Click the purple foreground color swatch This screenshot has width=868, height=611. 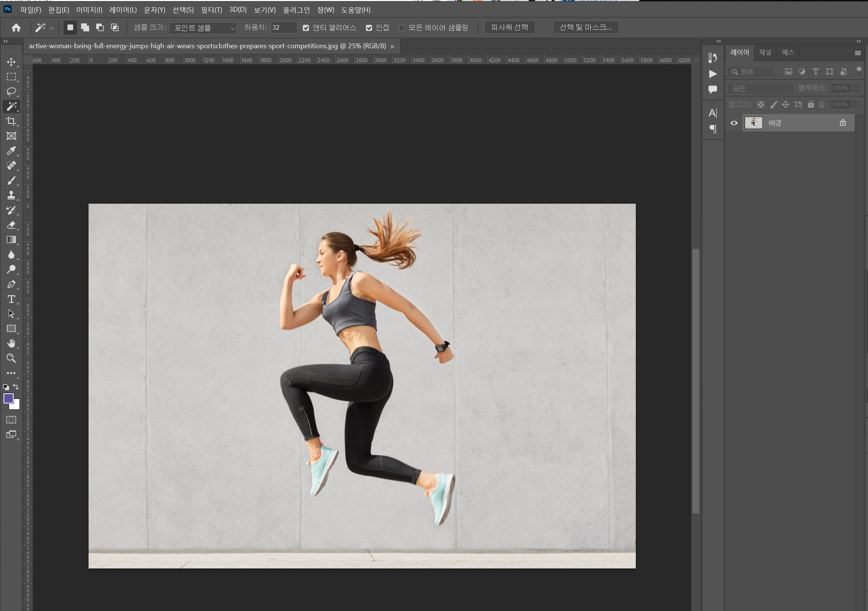point(8,398)
